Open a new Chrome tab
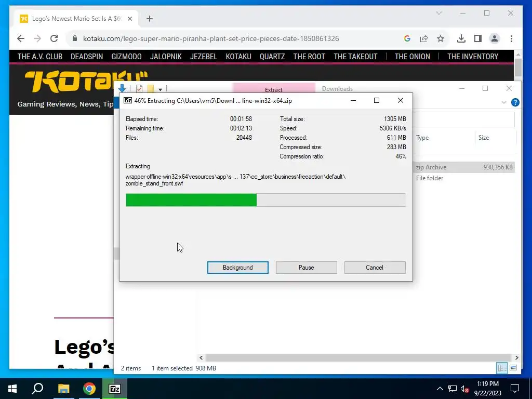Viewport: 532px width, 399px height. click(150, 19)
